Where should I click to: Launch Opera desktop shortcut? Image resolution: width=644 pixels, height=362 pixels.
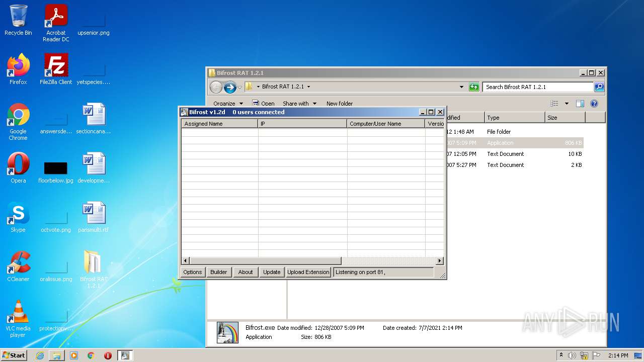point(18,168)
